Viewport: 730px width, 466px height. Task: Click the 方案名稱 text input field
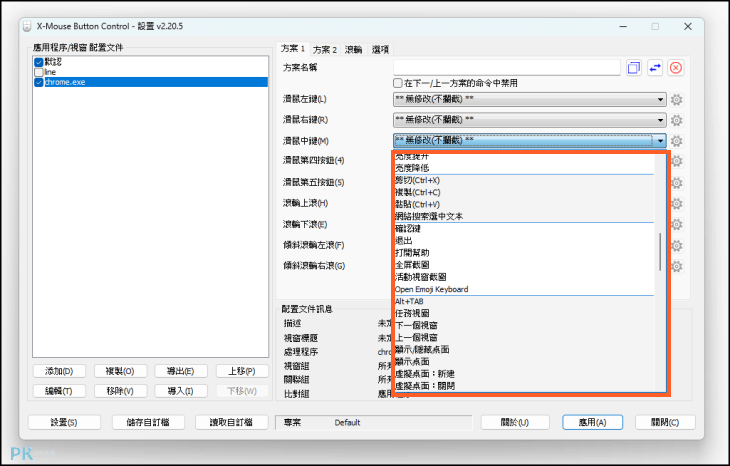(x=507, y=68)
